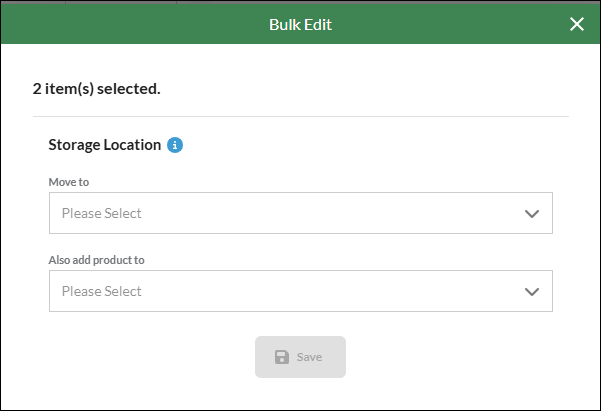
Task: Open the Move to dropdown
Action: pyautogui.click(x=301, y=213)
